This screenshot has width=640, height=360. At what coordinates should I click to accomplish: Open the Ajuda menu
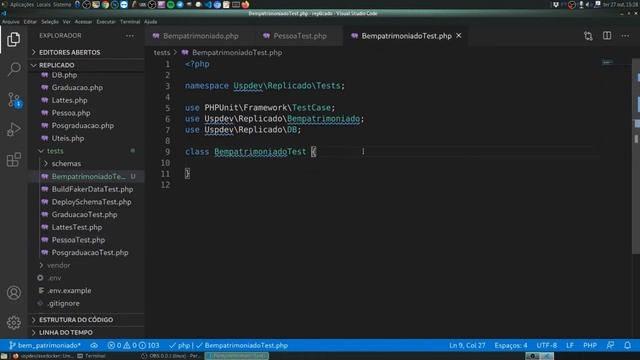pyautogui.click(x=151, y=22)
